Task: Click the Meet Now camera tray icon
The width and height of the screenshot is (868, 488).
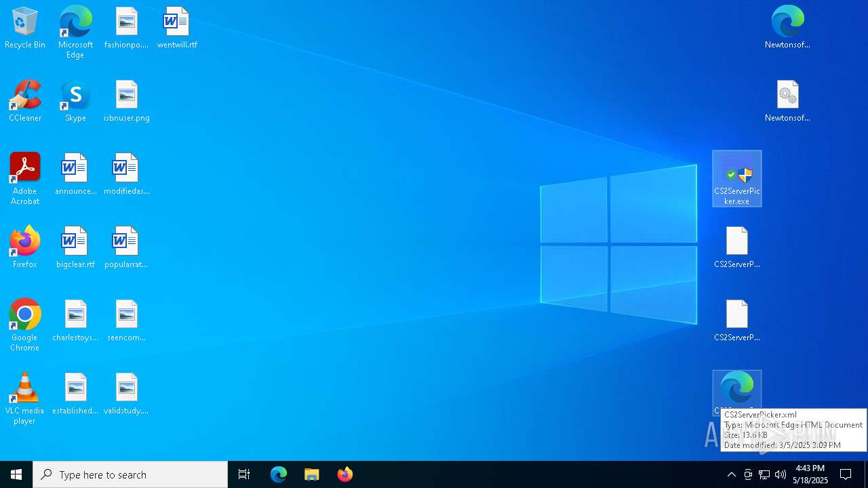Action: point(748,474)
